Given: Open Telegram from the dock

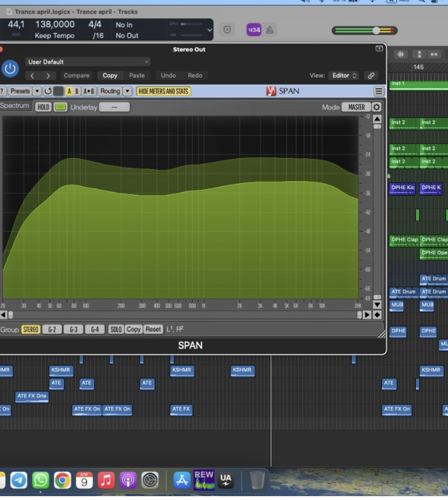Looking at the screenshot, I should coord(18,480).
